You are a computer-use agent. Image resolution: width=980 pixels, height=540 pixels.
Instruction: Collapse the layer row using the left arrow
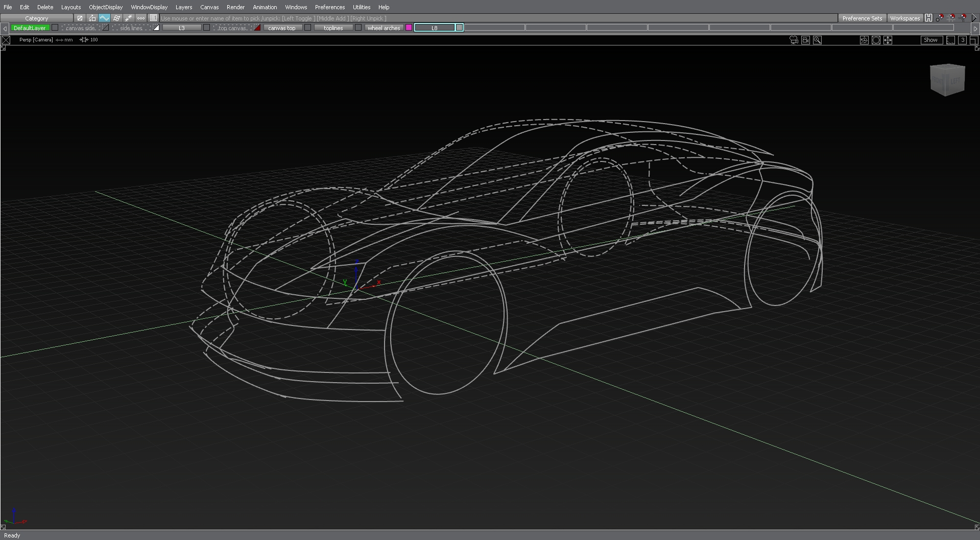click(5, 29)
